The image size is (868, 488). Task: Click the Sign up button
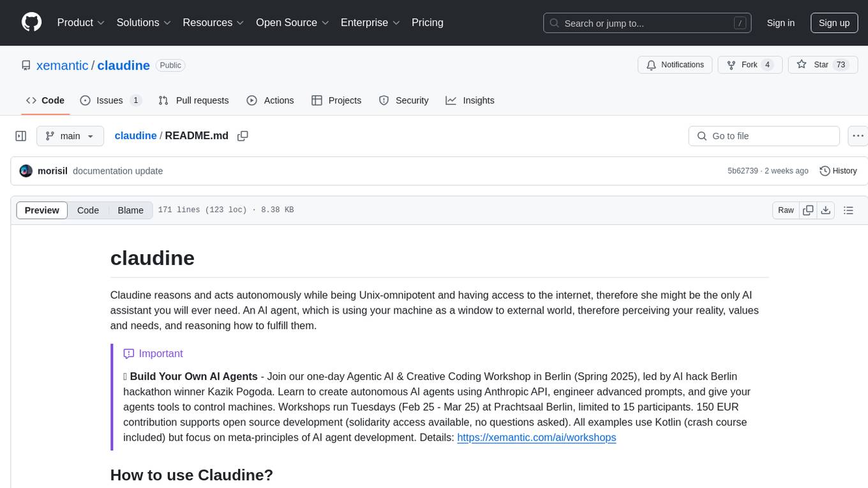pyautogui.click(x=834, y=23)
